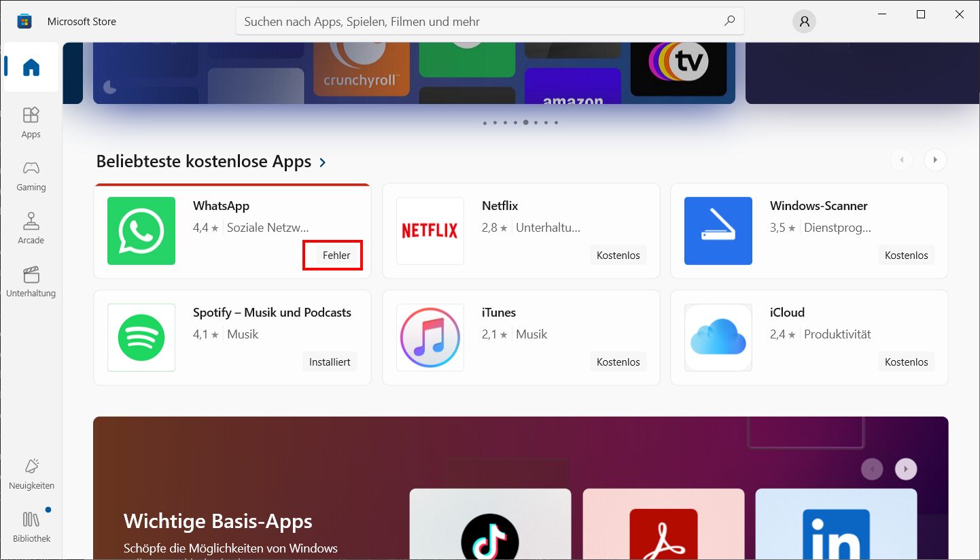
Task: Go back in Basis-Apps carousel
Action: 872,469
